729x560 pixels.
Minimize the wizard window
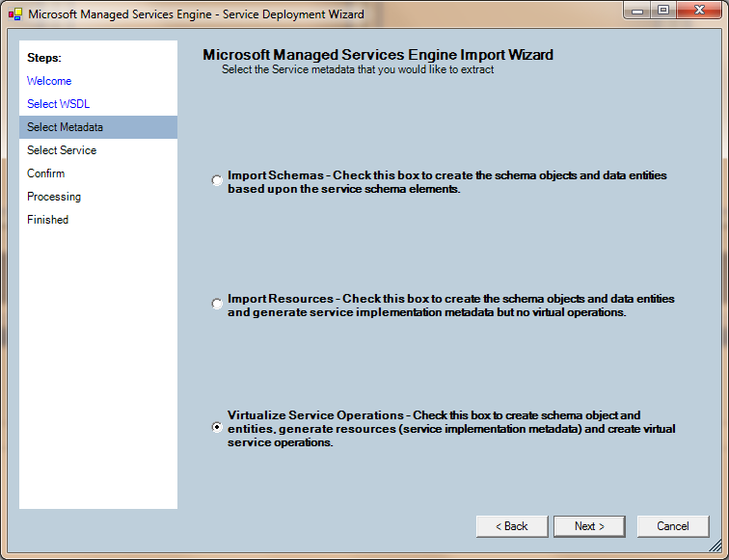pyautogui.click(x=637, y=11)
